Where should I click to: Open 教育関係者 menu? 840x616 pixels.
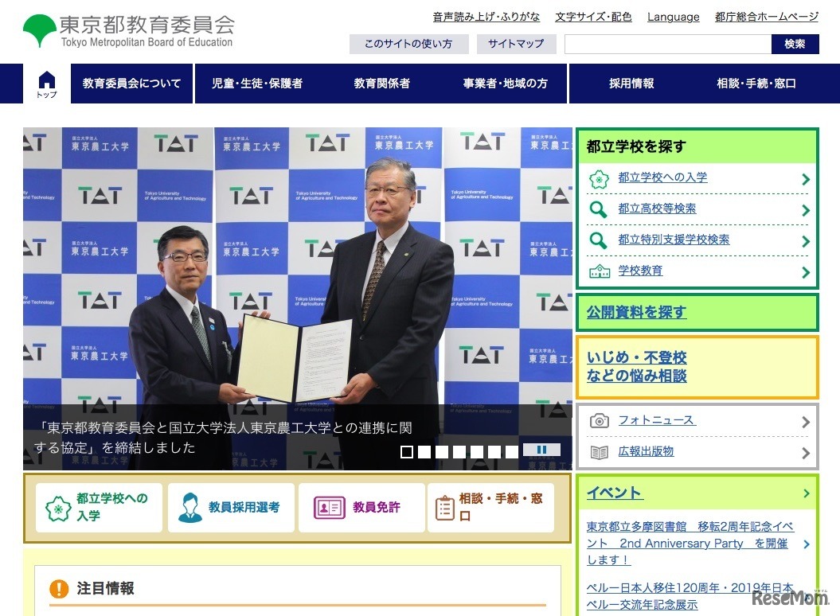click(382, 84)
